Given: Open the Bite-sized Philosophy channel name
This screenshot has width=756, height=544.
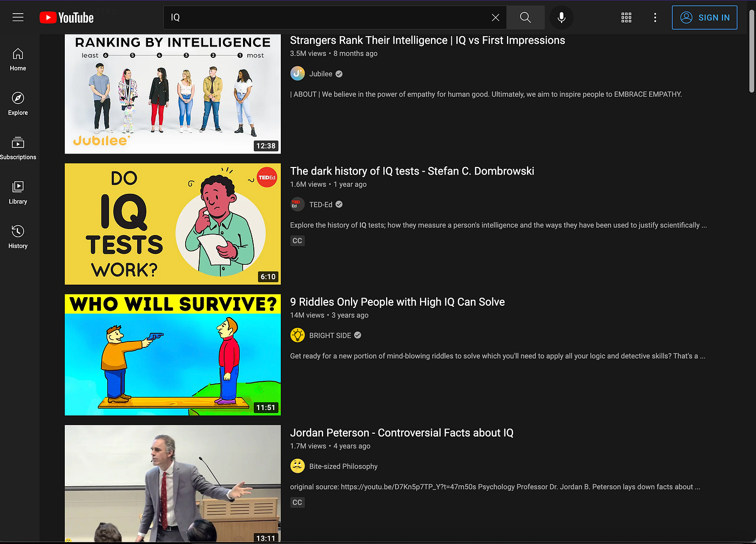Looking at the screenshot, I should click(x=343, y=466).
